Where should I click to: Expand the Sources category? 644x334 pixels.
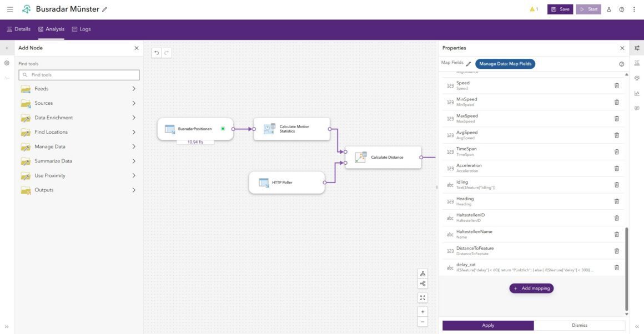pos(79,103)
